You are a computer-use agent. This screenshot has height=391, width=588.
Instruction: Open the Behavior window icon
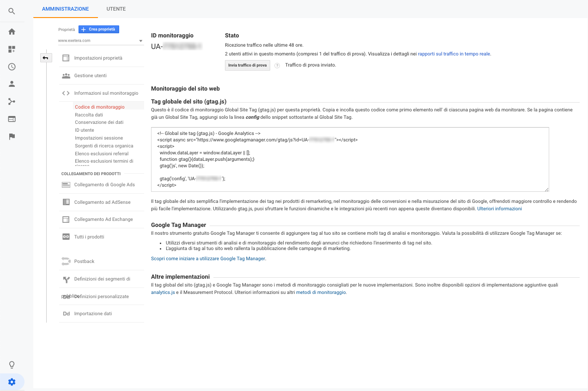[12, 119]
